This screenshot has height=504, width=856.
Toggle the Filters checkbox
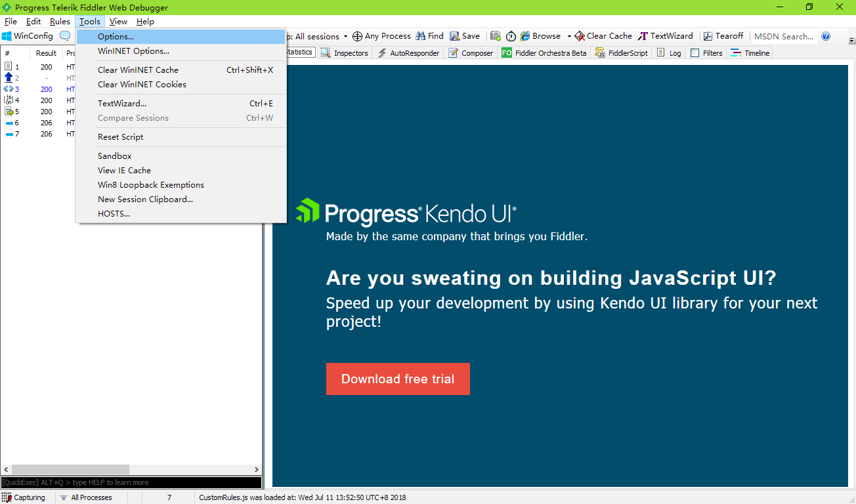tap(695, 53)
